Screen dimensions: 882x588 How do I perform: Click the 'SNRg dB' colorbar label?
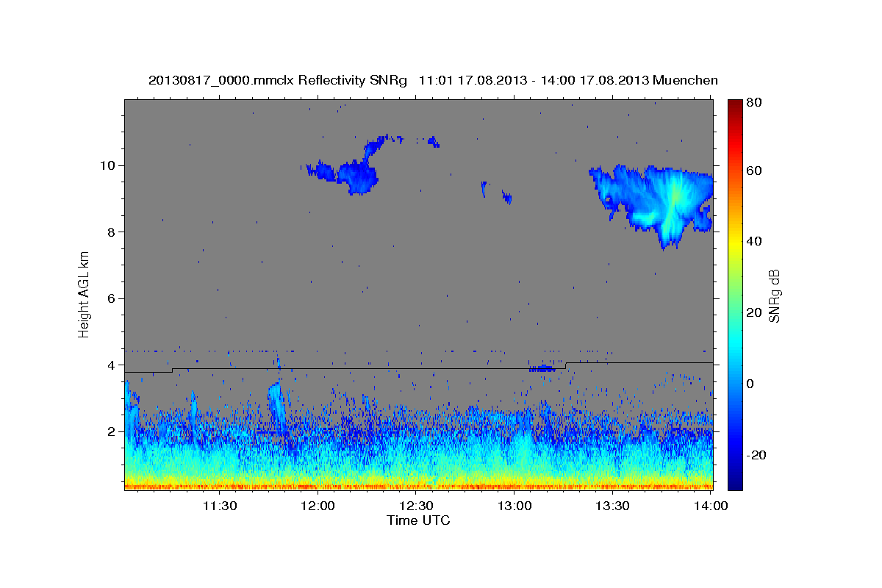(774, 295)
